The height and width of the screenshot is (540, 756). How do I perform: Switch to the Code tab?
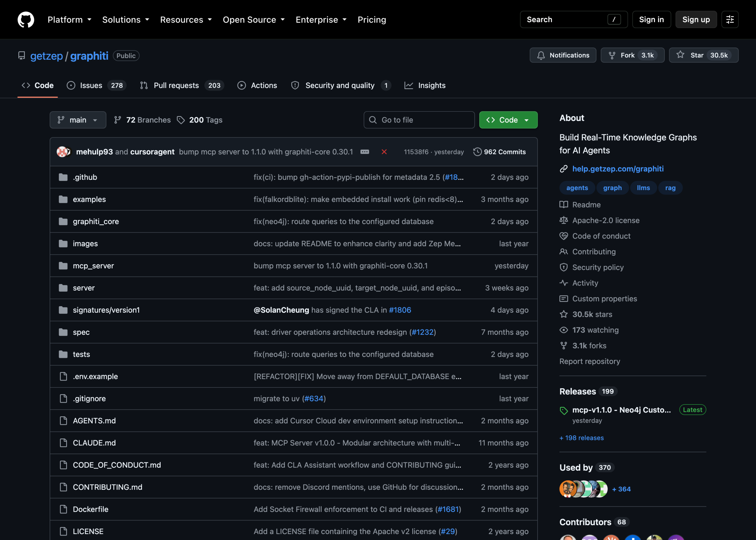[x=38, y=85]
